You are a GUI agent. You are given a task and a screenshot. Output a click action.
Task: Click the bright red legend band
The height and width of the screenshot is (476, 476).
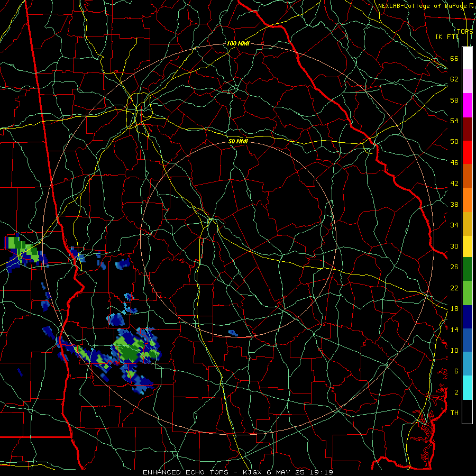tap(467, 152)
